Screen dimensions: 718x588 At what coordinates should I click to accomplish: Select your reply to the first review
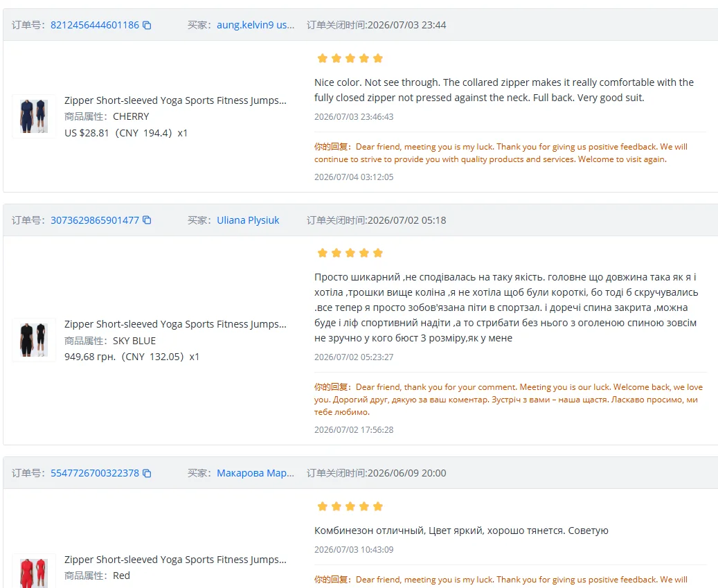(501, 153)
